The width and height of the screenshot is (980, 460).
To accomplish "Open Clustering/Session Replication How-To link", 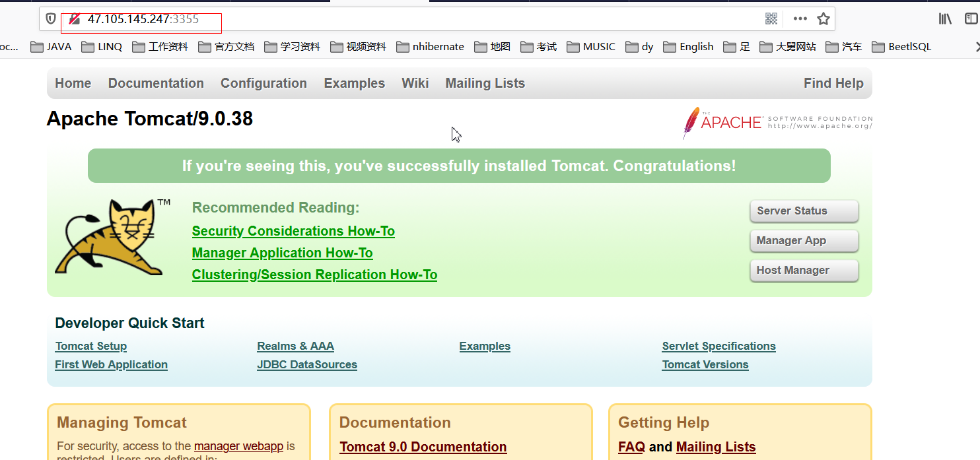I will [314, 275].
